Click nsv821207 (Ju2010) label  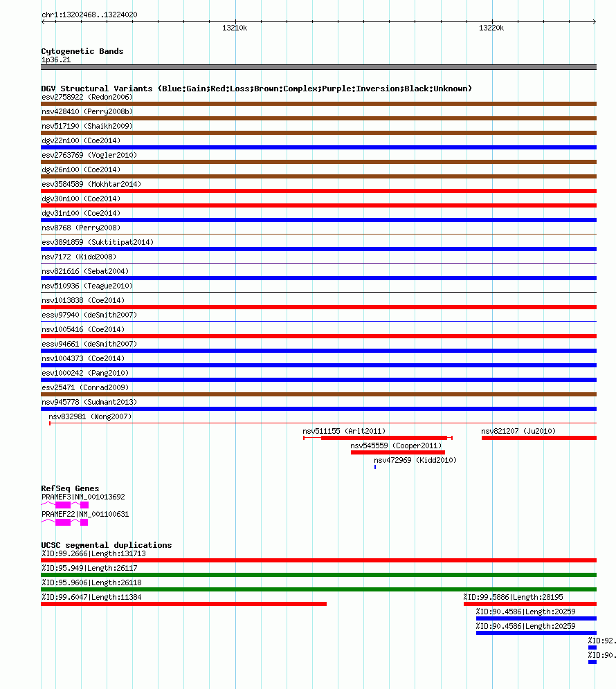click(518, 430)
